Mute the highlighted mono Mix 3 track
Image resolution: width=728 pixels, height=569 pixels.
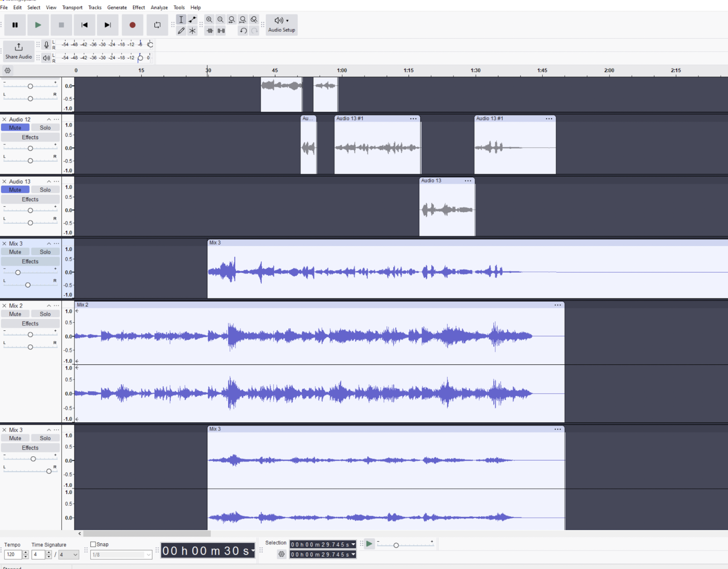tap(15, 252)
